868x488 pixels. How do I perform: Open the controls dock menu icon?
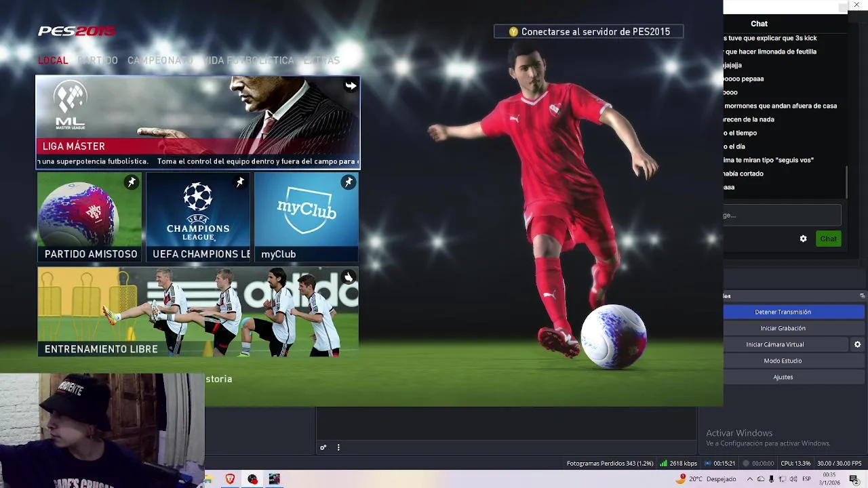(x=862, y=296)
